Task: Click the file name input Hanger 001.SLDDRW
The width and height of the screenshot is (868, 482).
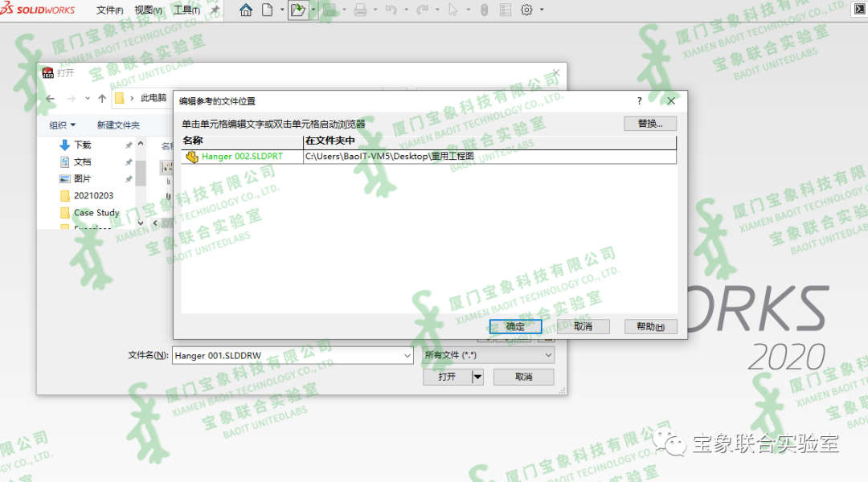Action: (288, 356)
